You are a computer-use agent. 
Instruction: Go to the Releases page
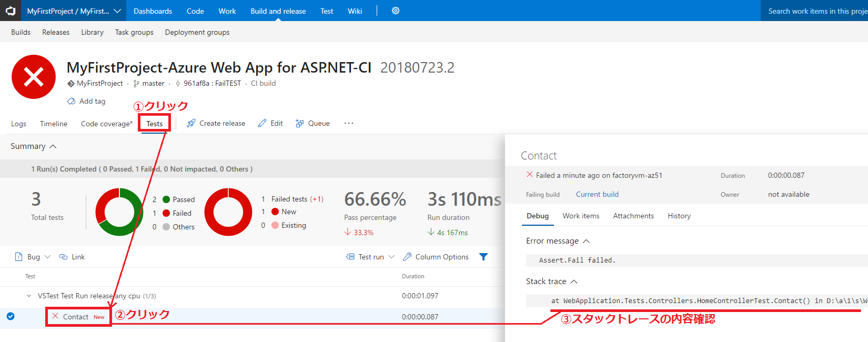56,32
